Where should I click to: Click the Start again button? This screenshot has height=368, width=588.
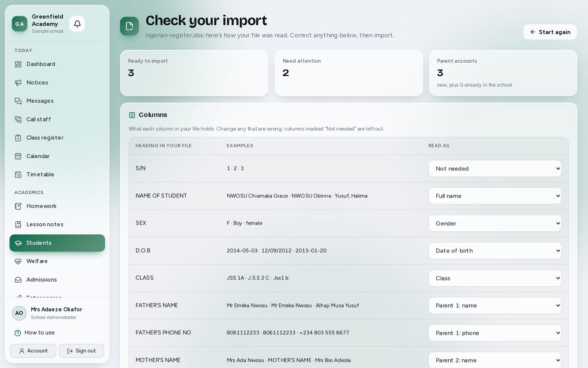[x=550, y=32]
